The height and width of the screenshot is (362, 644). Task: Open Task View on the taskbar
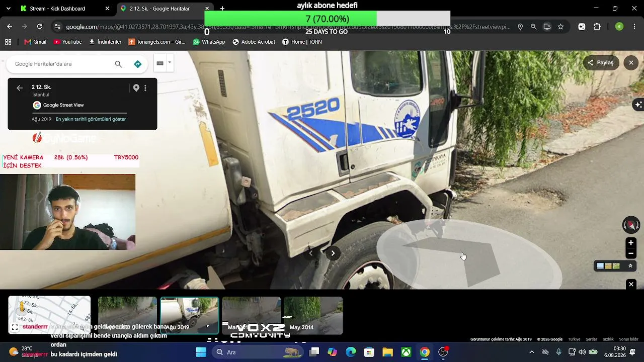click(314, 352)
